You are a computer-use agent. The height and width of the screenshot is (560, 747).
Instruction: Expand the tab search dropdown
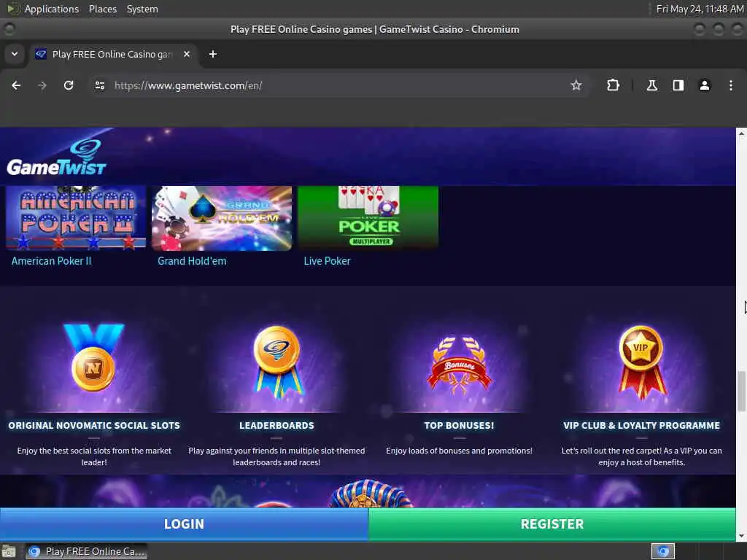[15, 54]
